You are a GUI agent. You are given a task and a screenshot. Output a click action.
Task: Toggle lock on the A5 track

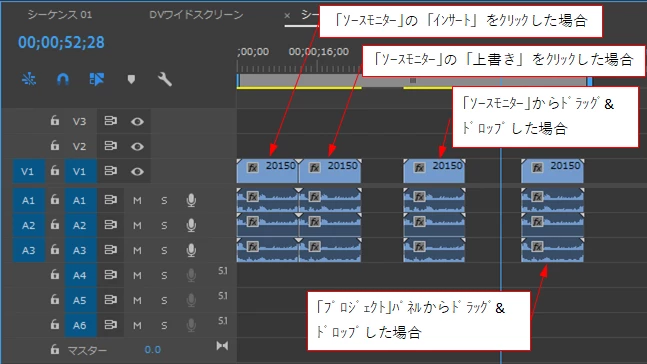[x=54, y=300]
